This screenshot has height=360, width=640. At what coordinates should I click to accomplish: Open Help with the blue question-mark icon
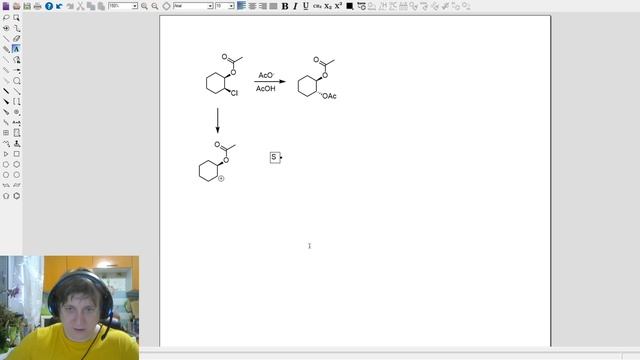point(49,6)
